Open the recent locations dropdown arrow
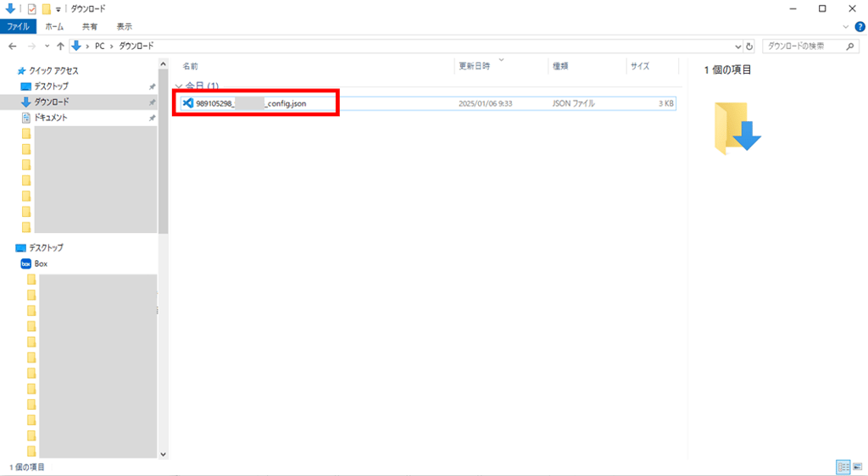This screenshot has height=476, width=868. pos(47,46)
